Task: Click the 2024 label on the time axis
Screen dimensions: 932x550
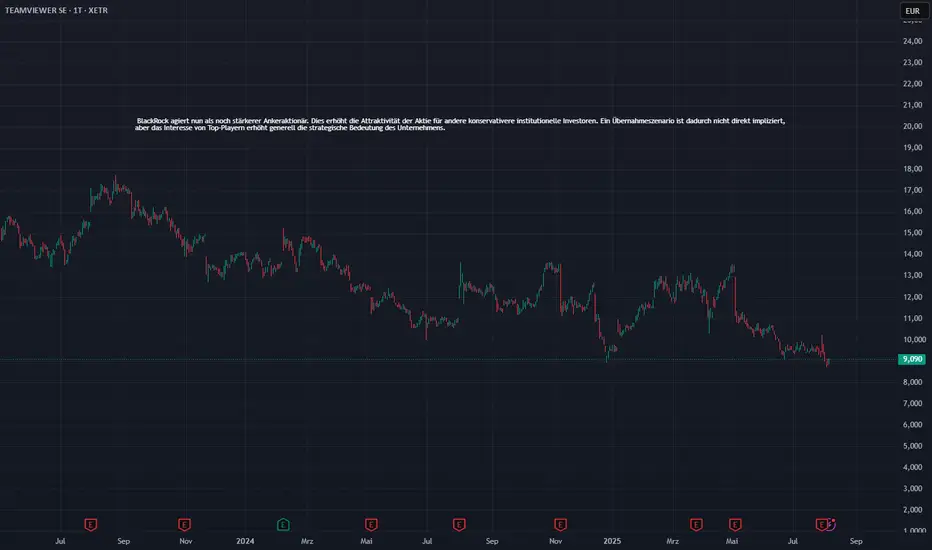Action: 245,541
